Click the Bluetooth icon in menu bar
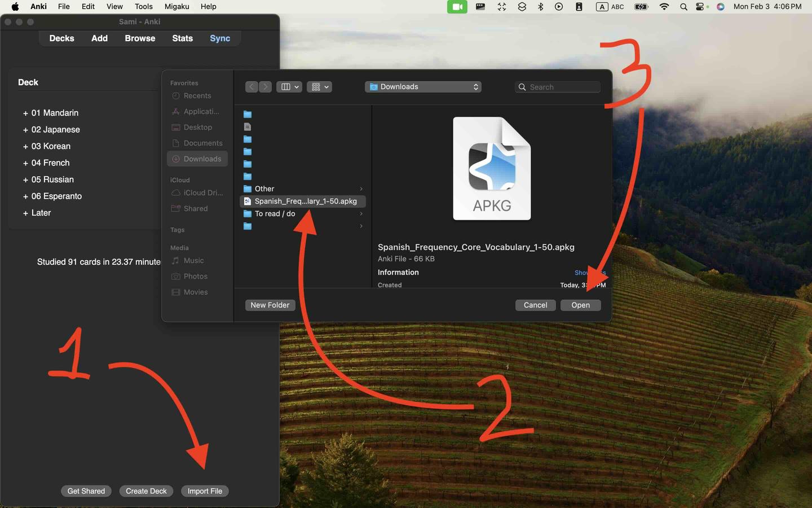The width and height of the screenshot is (812, 508). (540, 7)
